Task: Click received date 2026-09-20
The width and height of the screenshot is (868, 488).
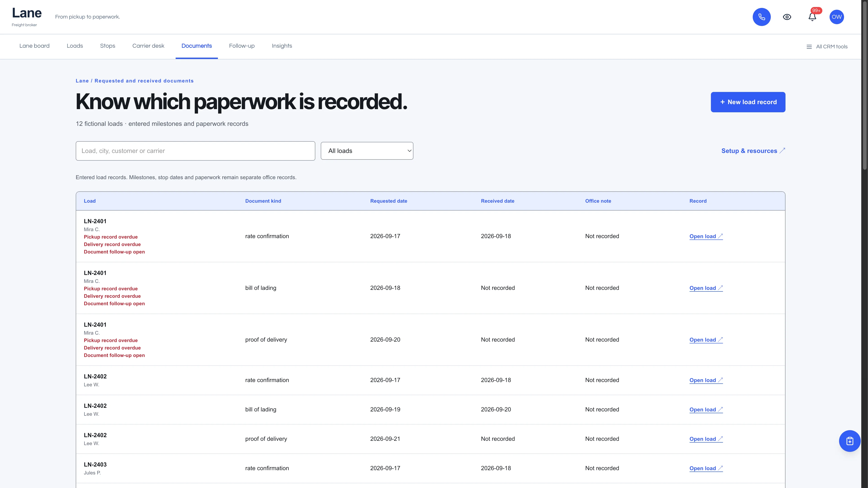Action: click(496, 410)
